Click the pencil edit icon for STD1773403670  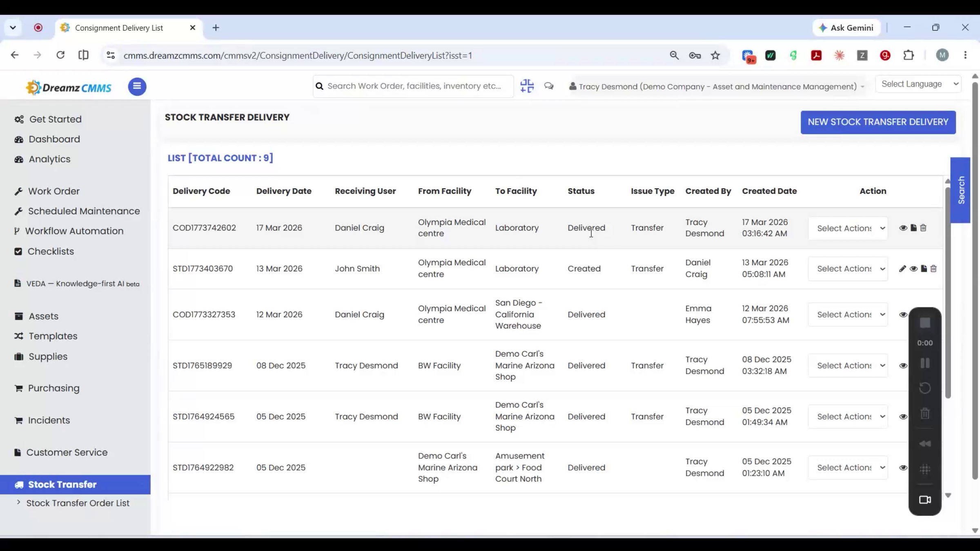tap(902, 269)
